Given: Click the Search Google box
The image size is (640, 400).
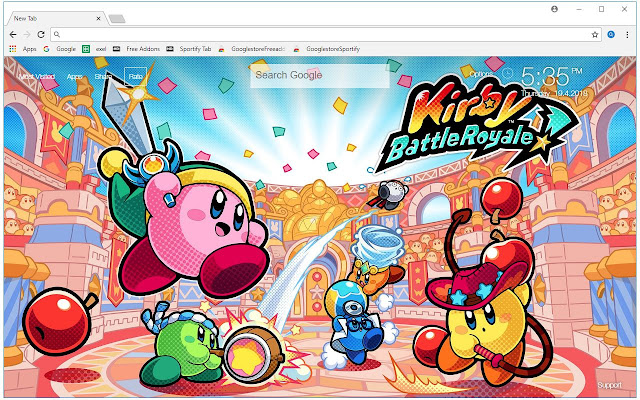Looking at the screenshot, I should [320, 75].
